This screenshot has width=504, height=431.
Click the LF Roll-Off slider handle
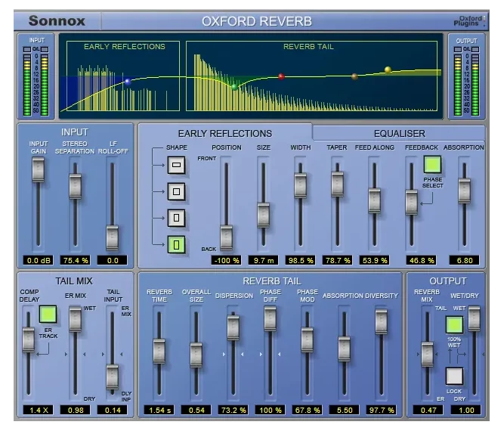(x=112, y=238)
